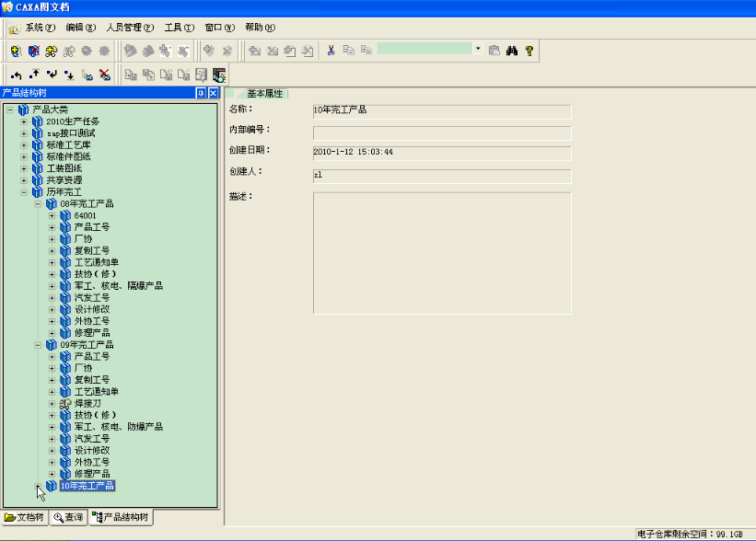The height and width of the screenshot is (541, 756).
Task: Select the 10年完工产品 tree item
Action: pyautogui.click(x=87, y=486)
